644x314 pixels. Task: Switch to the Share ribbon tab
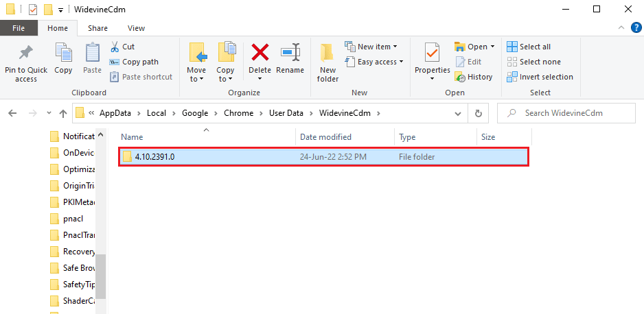coord(97,28)
